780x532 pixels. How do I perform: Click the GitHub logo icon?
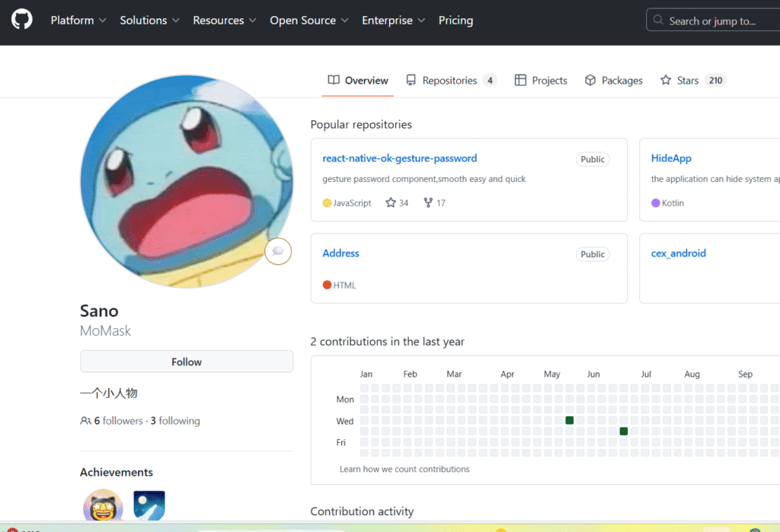[x=22, y=21]
